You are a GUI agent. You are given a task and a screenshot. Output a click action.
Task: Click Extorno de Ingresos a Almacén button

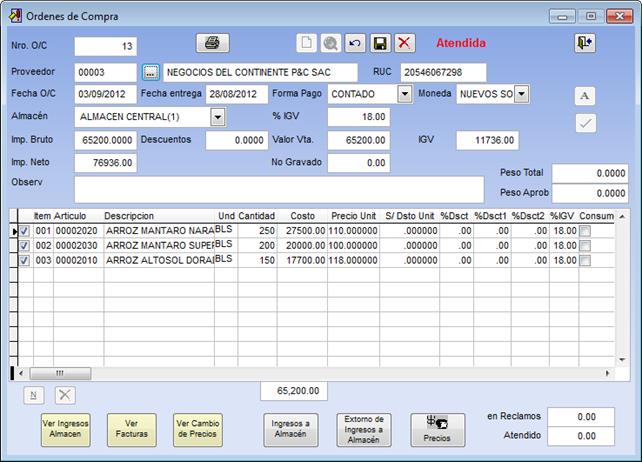364,429
